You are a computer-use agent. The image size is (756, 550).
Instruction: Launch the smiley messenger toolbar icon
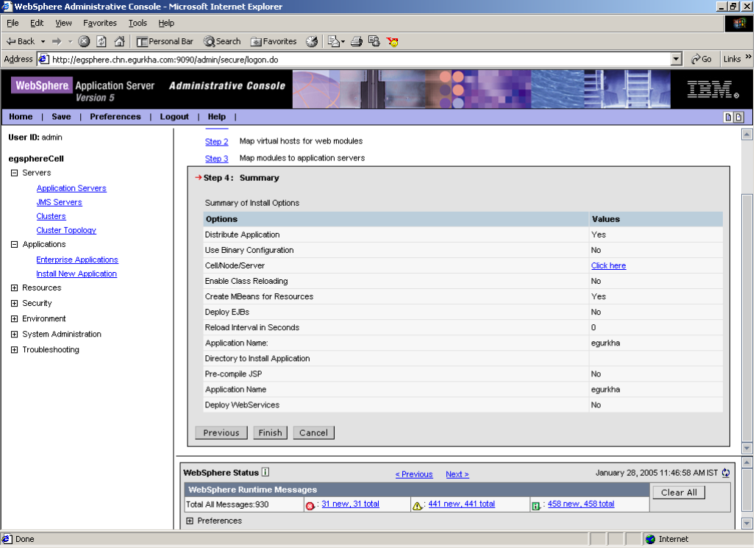click(393, 42)
